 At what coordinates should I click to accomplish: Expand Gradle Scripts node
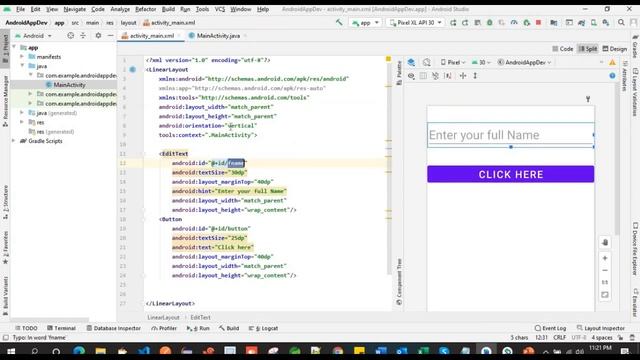tap(13, 141)
